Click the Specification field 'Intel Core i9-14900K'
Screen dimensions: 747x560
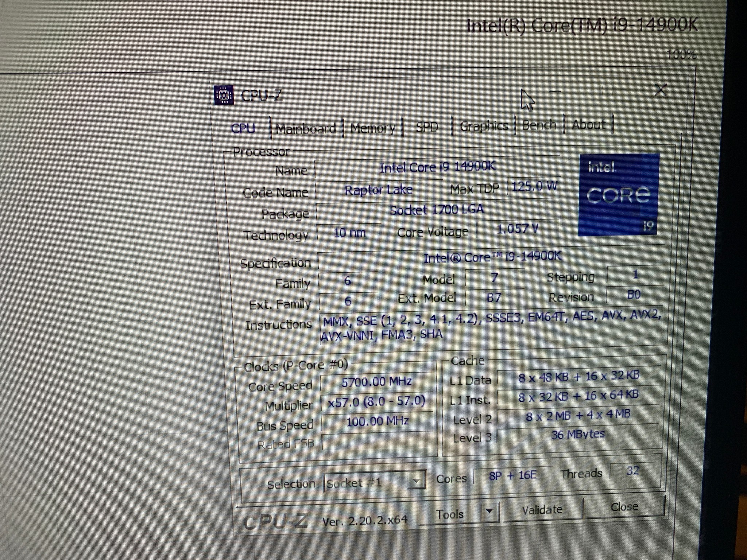[x=491, y=258]
